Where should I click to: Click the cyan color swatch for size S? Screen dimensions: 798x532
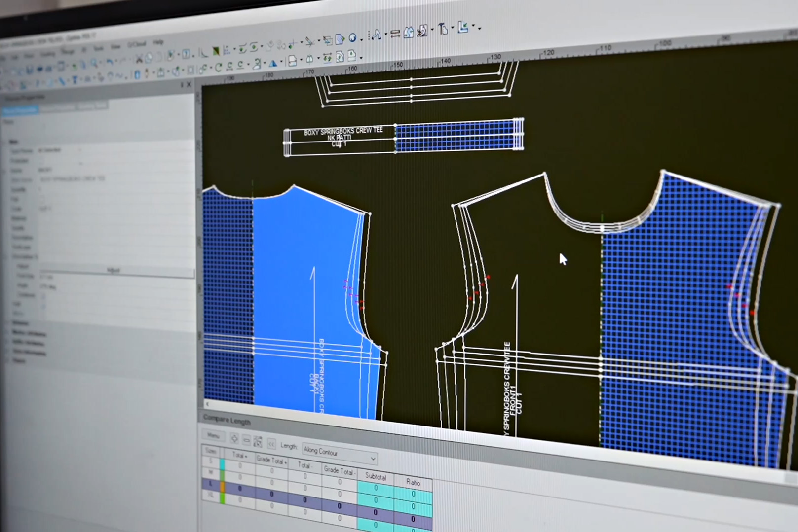pyautogui.click(x=222, y=463)
